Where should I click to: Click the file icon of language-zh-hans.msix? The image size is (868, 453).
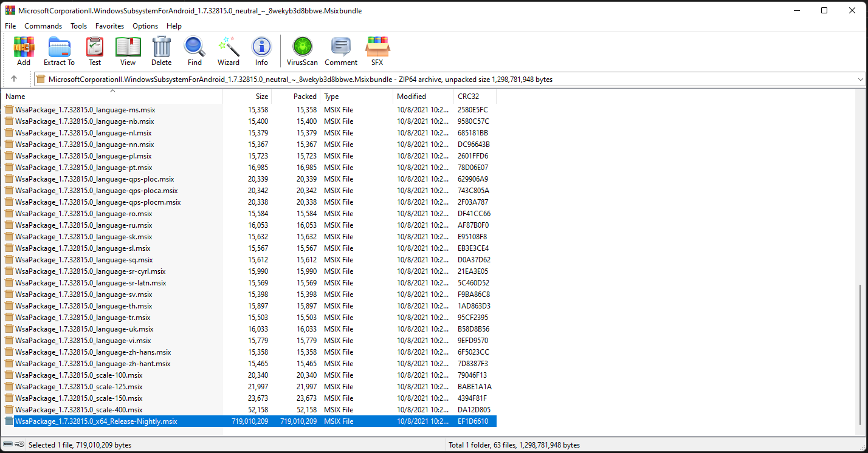(9, 352)
